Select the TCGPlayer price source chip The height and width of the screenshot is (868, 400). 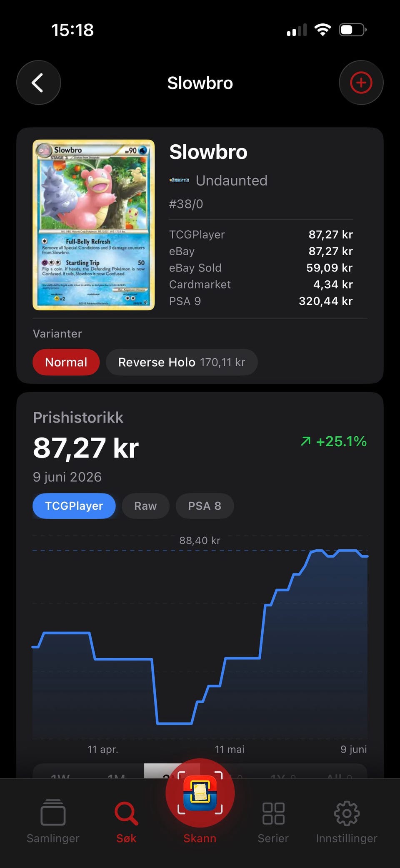point(74,506)
